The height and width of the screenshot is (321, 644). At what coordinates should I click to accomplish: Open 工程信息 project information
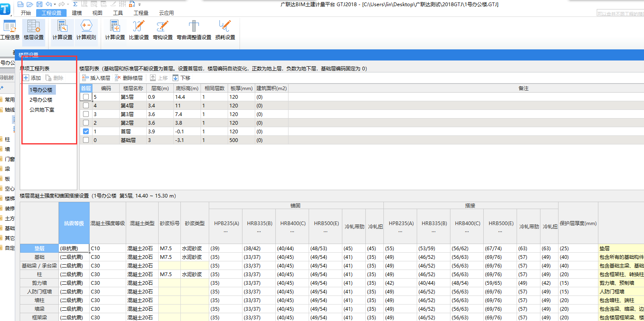(9, 30)
